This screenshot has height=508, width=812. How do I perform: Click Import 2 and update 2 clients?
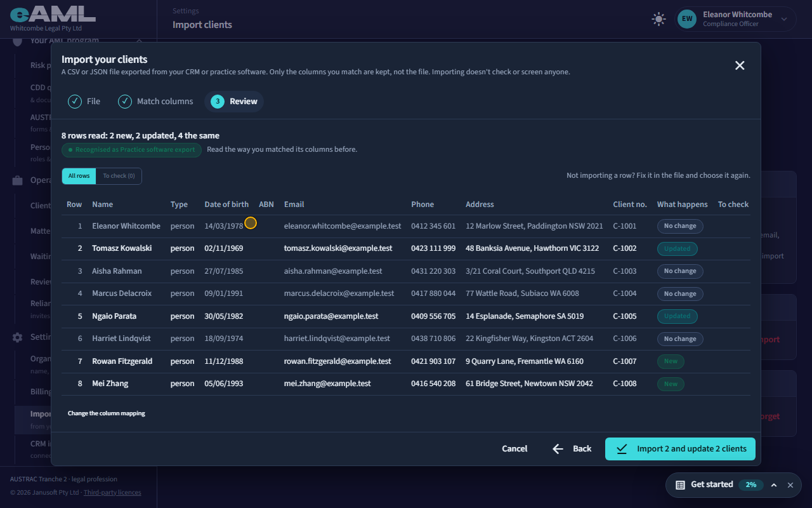680,448
